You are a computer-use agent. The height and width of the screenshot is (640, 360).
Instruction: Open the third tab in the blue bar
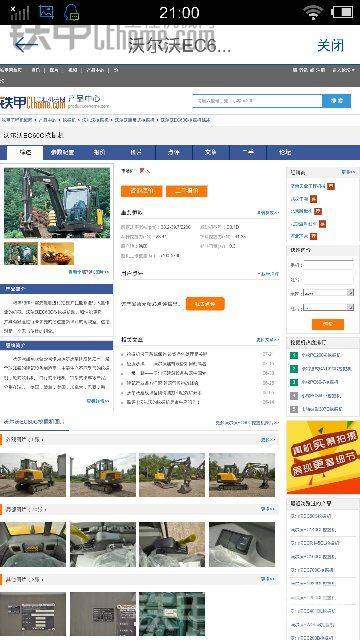coord(99,152)
